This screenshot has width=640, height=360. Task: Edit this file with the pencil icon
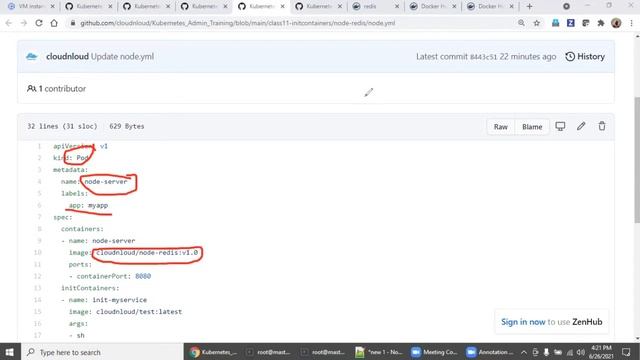581,127
